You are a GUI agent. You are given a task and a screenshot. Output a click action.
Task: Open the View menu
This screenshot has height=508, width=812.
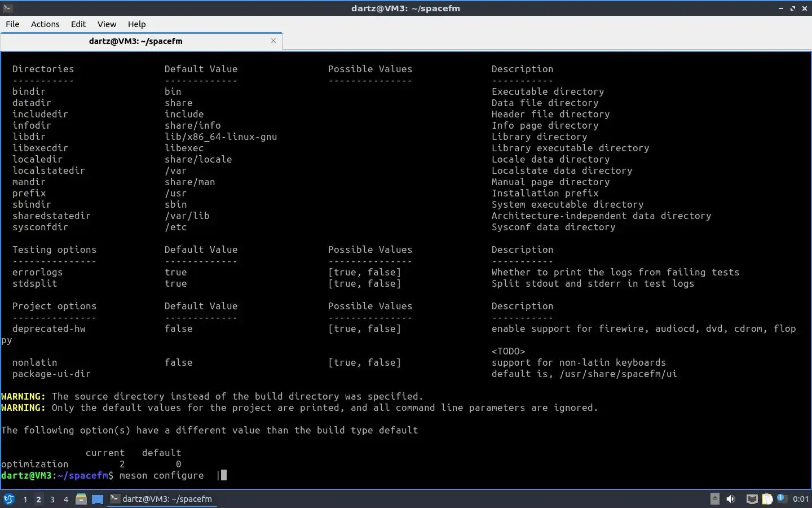[107, 24]
